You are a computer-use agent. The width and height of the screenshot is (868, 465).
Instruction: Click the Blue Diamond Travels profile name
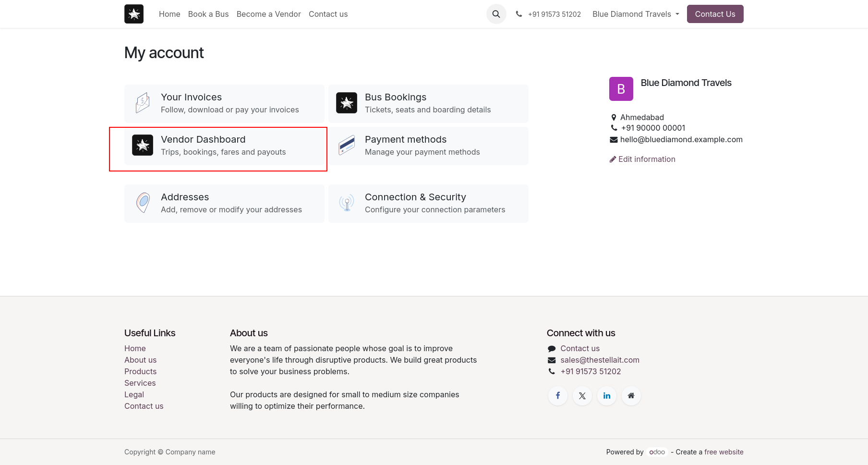pos(686,83)
